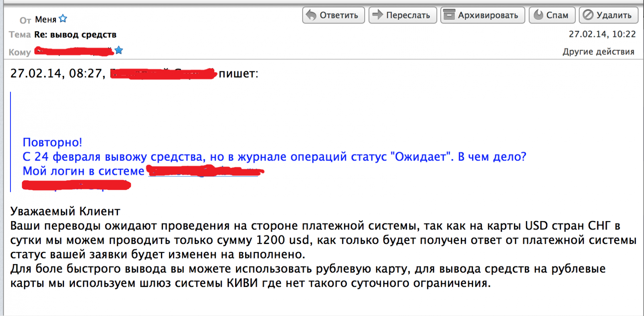Open the redacted login link in quote
The height and width of the screenshot is (316, 644).
[203, 172]
